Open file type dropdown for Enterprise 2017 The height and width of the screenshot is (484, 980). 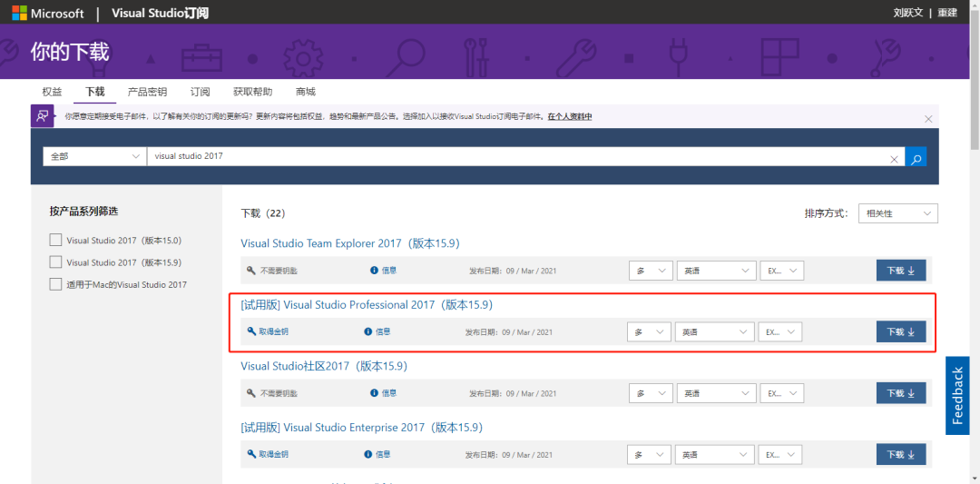coord(780,455)
